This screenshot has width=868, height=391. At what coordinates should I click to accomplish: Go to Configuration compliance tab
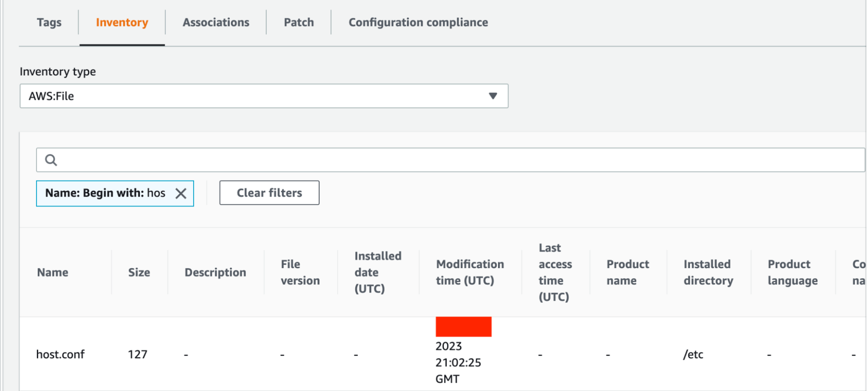(x=418, y=23)
